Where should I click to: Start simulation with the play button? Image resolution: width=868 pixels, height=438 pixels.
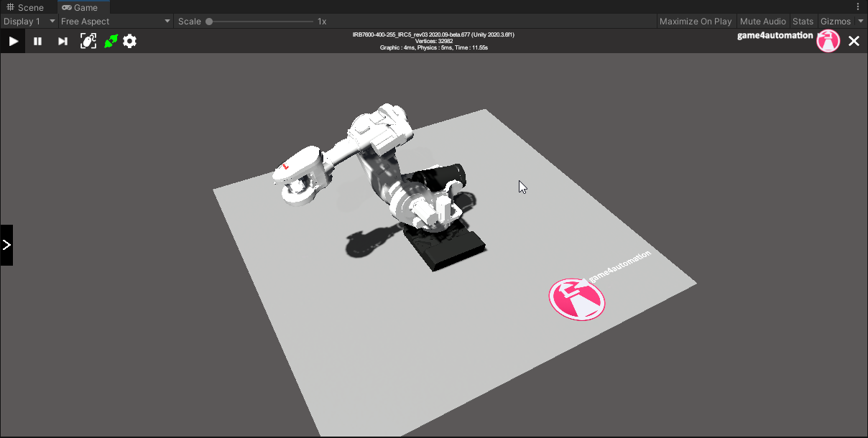[x=13, y=41]
